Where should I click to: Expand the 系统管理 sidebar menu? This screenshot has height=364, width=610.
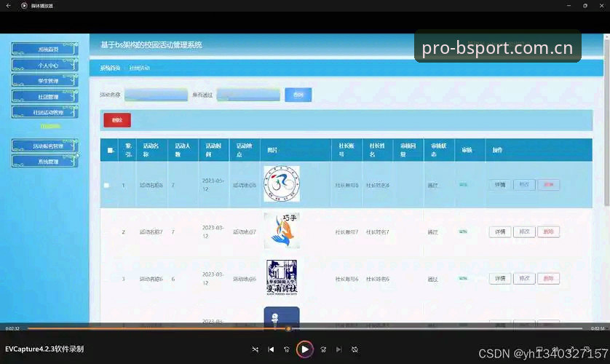(x=44, y=162)
